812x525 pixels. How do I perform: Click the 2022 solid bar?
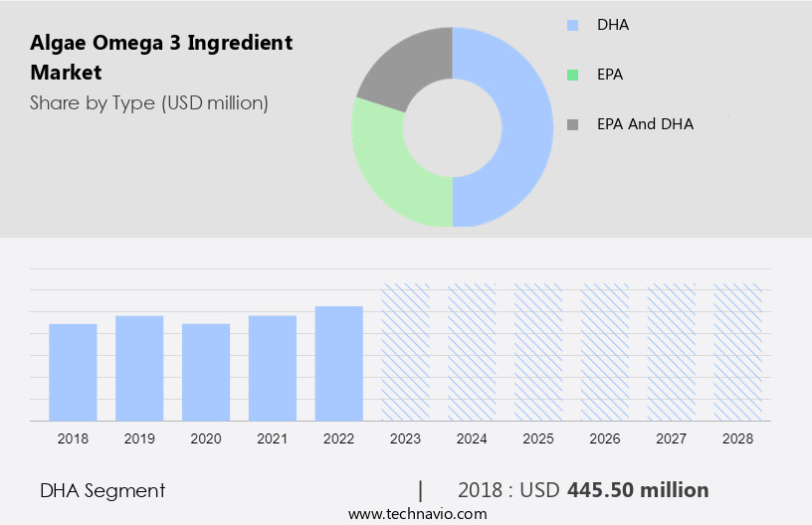tap(339, 363)
